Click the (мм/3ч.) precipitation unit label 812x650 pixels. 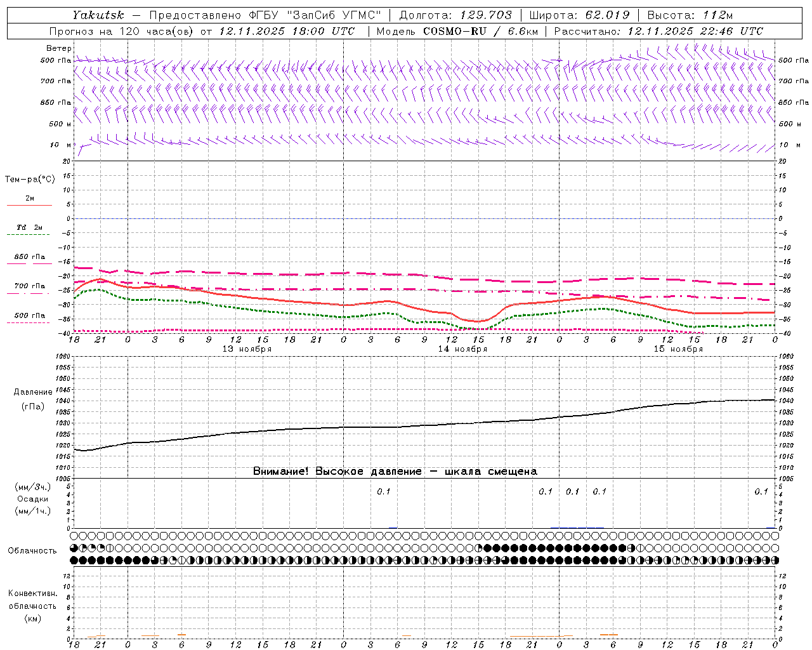pyautogui.click(x=32, y=487)
